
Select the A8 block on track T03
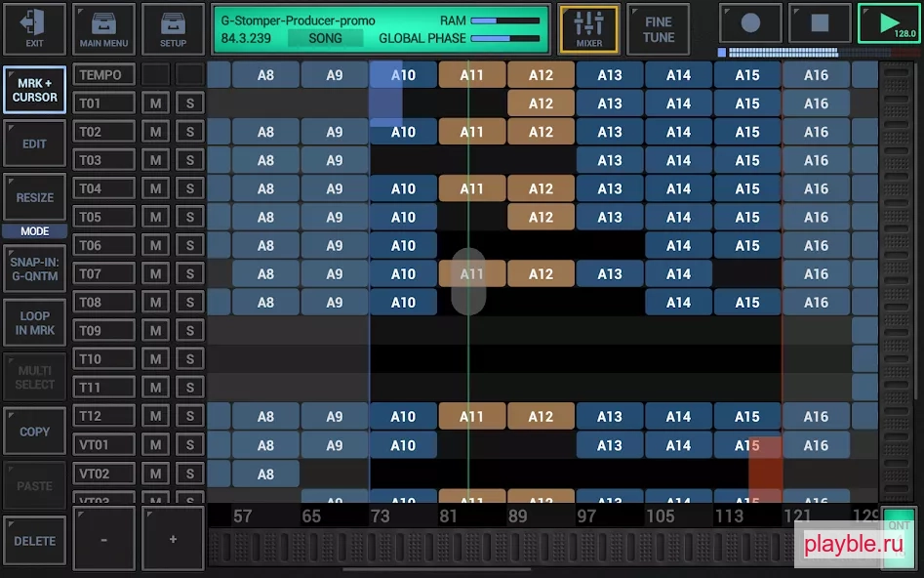pyautogui.click(x=265, y=160)
